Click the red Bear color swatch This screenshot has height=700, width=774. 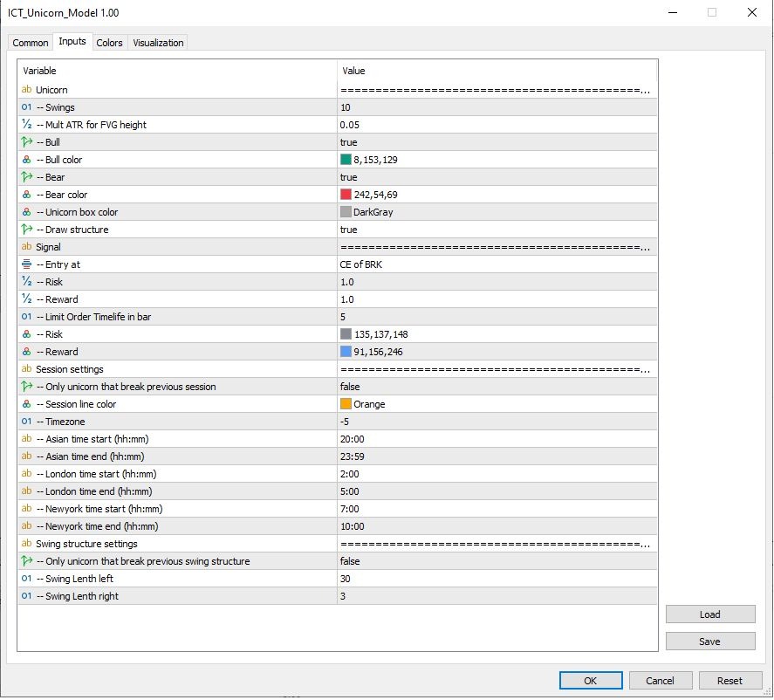[x=346, y=195]
